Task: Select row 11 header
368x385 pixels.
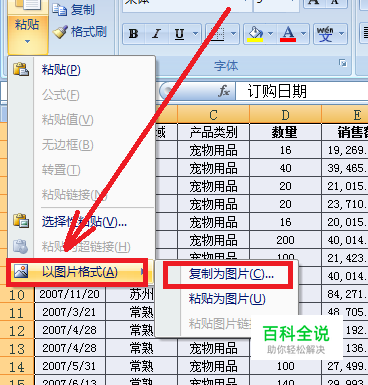Action: 17,313
